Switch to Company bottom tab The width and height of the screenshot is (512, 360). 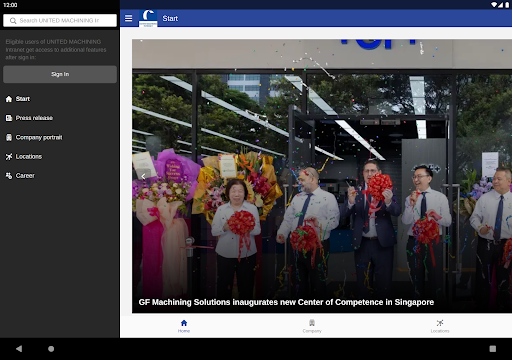(312, 326)
